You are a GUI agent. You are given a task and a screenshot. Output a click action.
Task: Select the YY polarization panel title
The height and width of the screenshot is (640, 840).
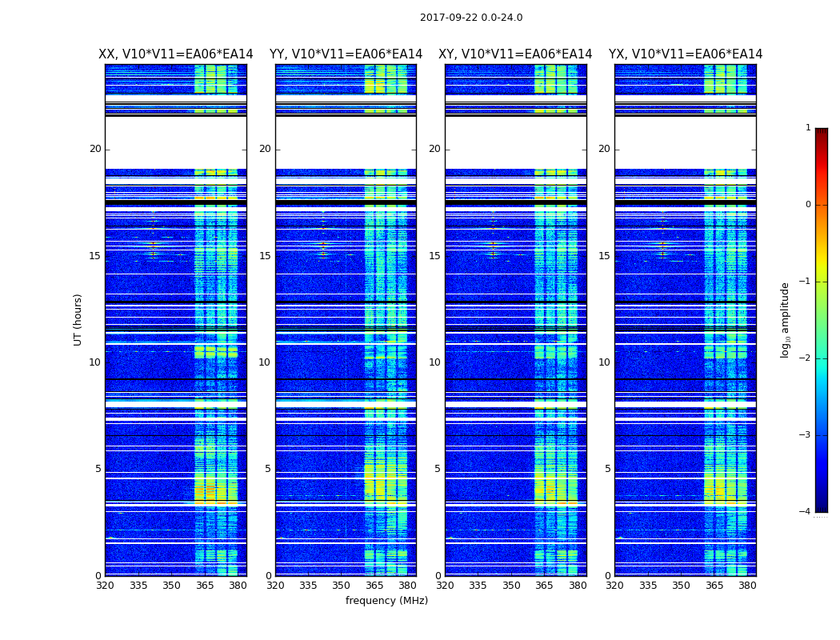point(346,54)
